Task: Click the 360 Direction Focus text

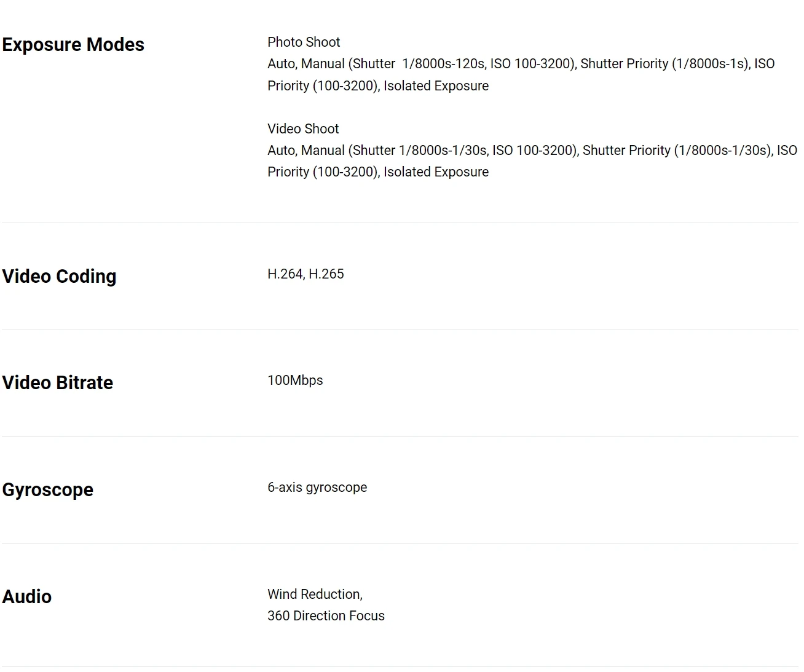Action: [326, 616]
